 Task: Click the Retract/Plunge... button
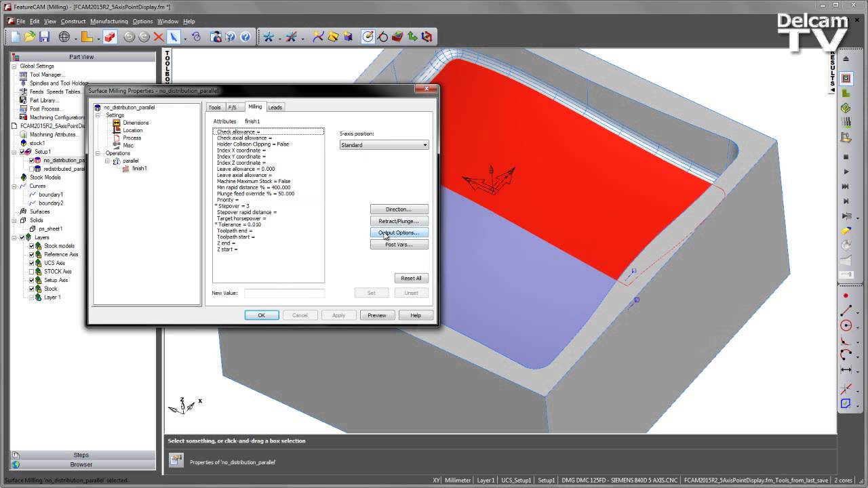pyautogui.click(x=399, y=221)
